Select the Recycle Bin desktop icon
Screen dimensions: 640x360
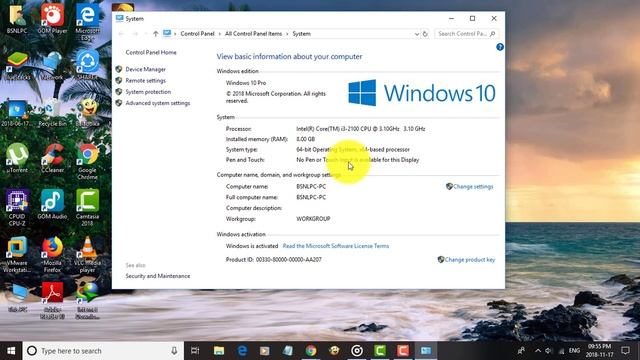[x=52, y=113]
